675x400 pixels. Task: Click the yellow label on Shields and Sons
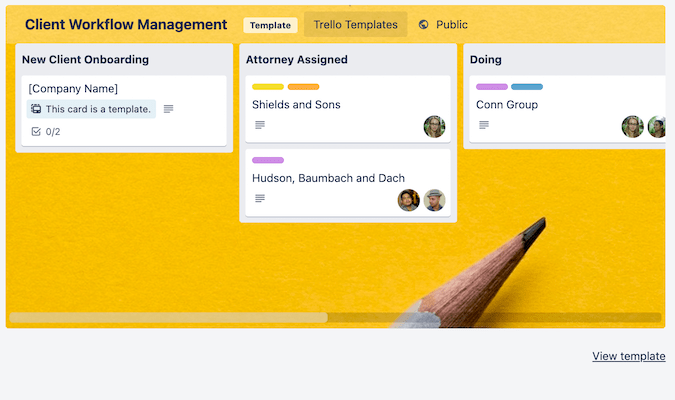(x=268, y=87)
